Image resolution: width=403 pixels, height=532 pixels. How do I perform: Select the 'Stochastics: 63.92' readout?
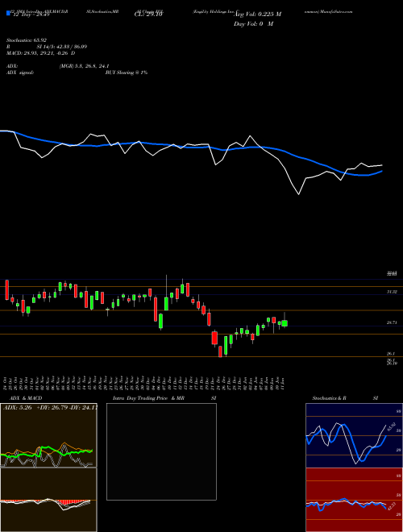tap(27, 40)
